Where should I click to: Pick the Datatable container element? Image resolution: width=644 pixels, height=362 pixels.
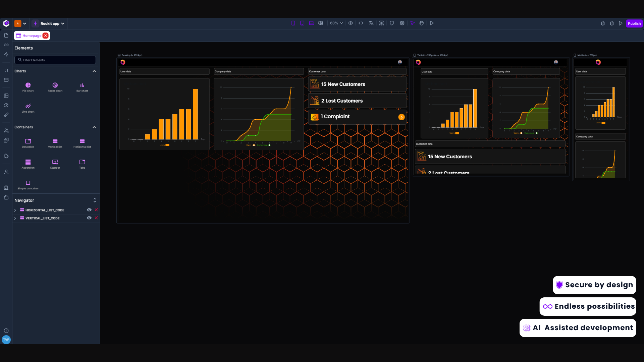click(28, 143)
